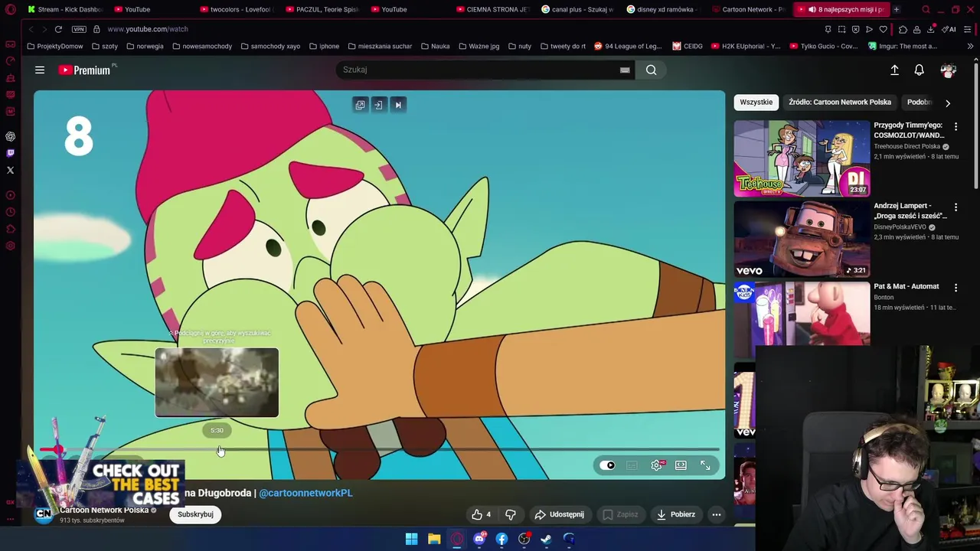Open Imgur: The most a... bookmark
The image size is (980, 551).
[x=903, y=46]
